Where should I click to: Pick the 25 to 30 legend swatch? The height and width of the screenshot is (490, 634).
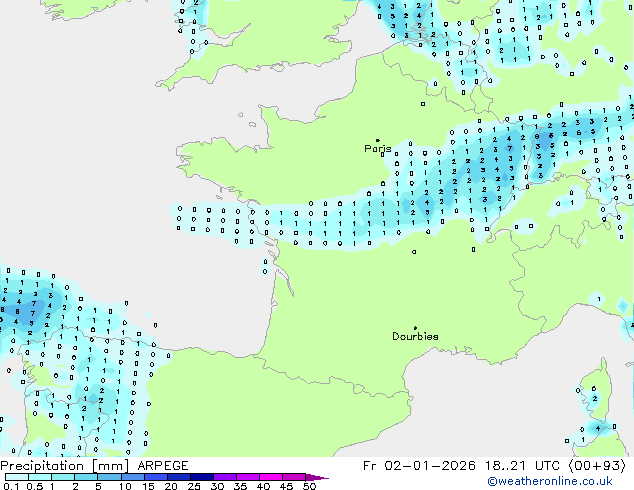(202, 477)
